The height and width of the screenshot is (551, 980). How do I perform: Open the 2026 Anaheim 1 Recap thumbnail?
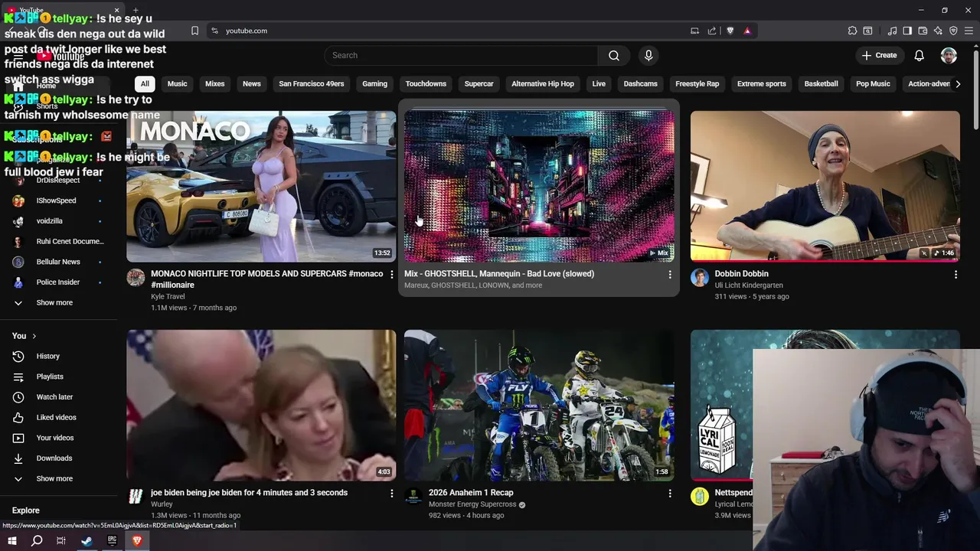[539, 406]
